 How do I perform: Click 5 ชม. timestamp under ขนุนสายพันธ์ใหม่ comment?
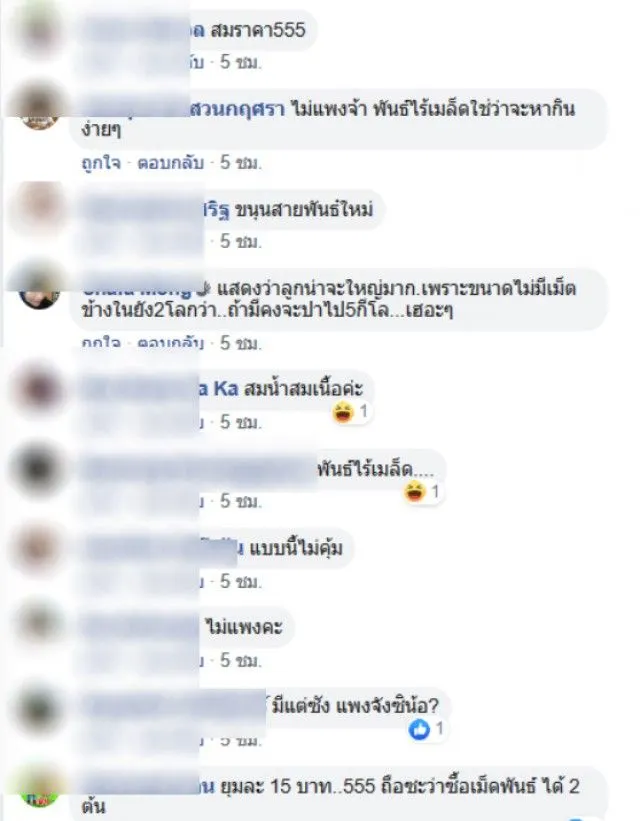[240, 241]
